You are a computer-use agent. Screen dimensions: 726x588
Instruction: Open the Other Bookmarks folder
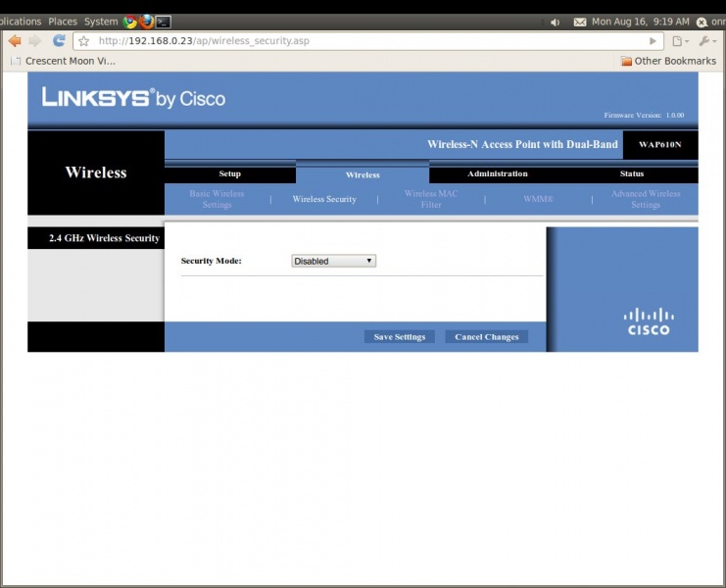[x=668, y=61]
